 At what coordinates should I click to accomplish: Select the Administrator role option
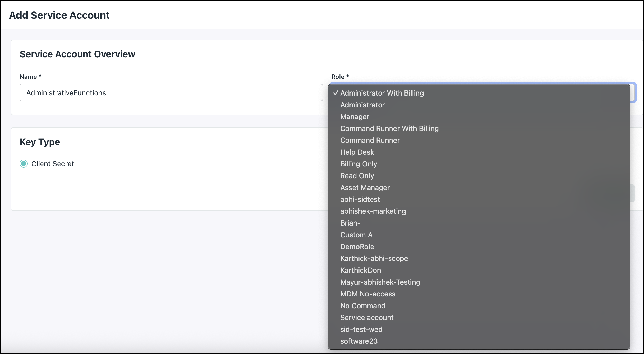[x=362, y=105]
